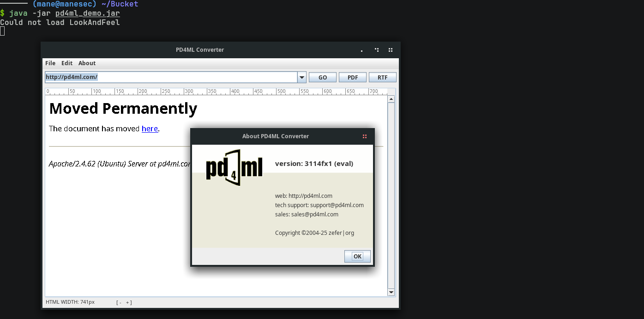Click the scrollbar up arrow
The width and height of the screenshot is (644, 319).
pyautogui.click(x=391, y=99)
